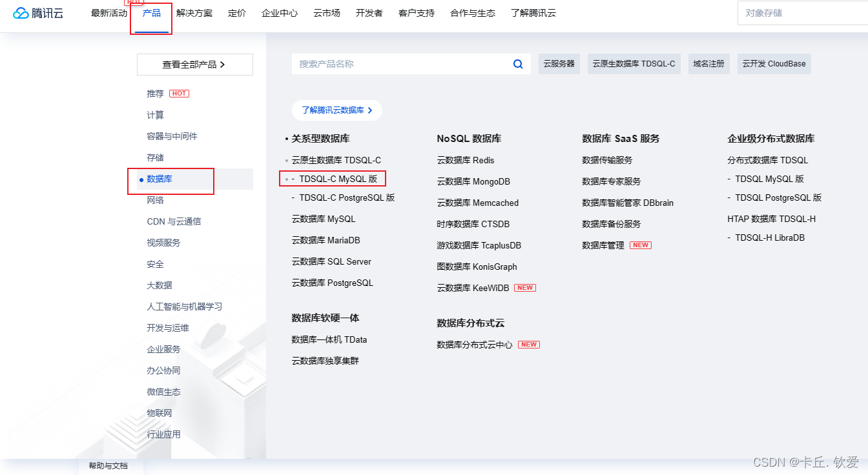
Task: Select 视频服务 category
Action: pos(163,243)
